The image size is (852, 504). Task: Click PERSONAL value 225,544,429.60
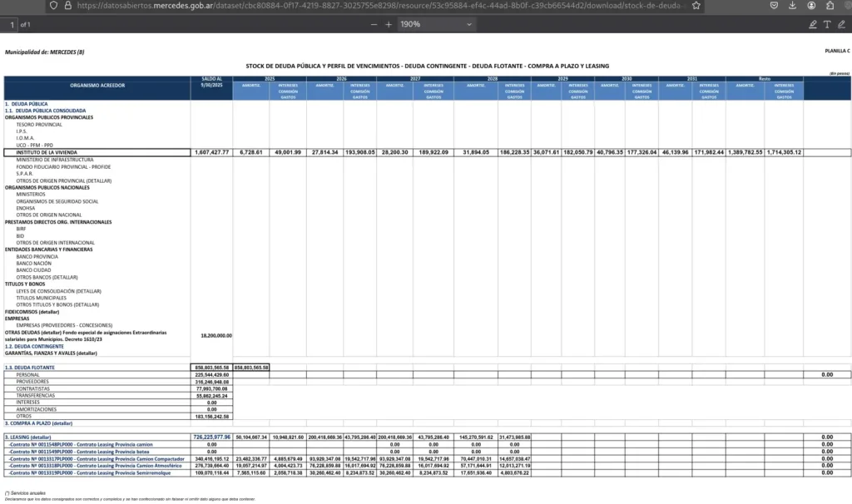212,375
